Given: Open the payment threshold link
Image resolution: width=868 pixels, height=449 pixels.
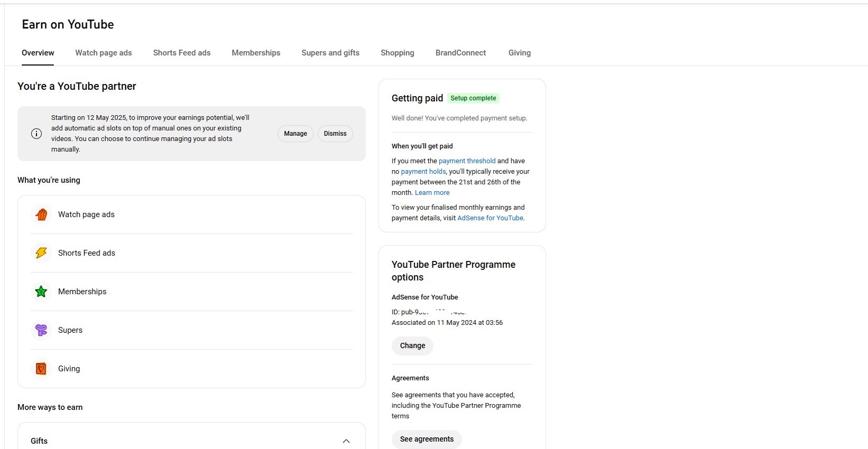Looking at the screenshot, I should click(467, 161).
